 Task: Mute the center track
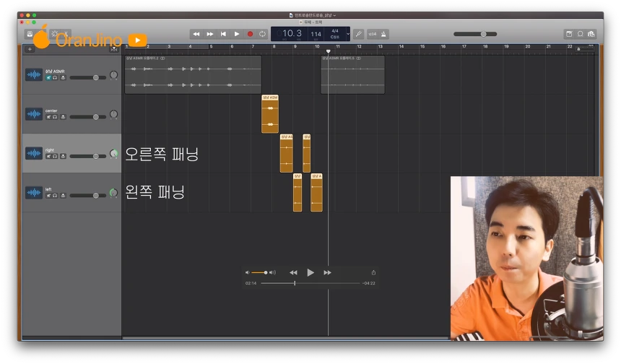(48, 117)
